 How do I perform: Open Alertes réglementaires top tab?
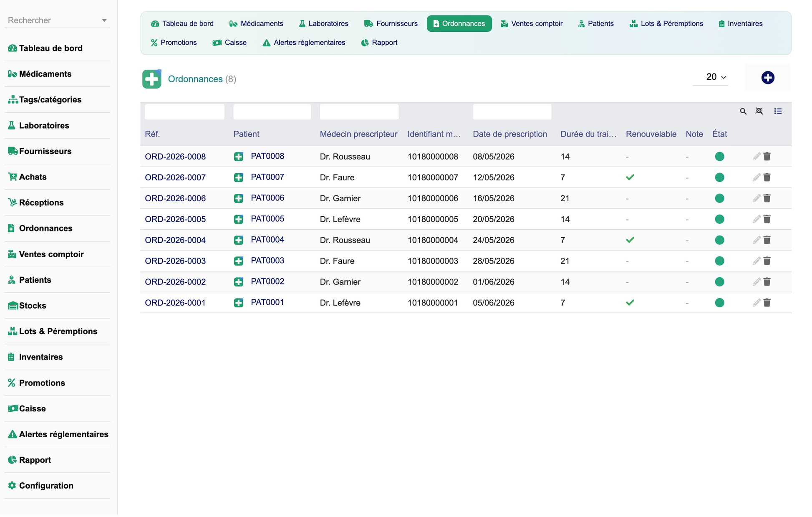[304, 43]
